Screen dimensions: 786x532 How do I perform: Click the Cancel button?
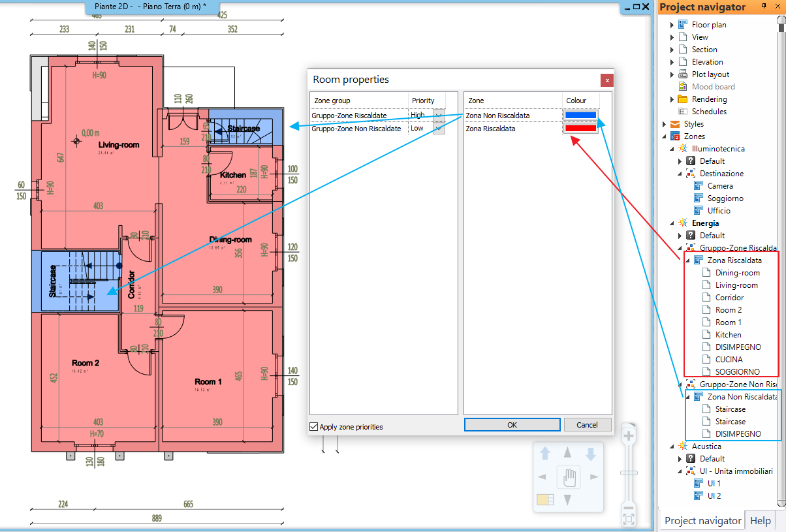(588, 425)
